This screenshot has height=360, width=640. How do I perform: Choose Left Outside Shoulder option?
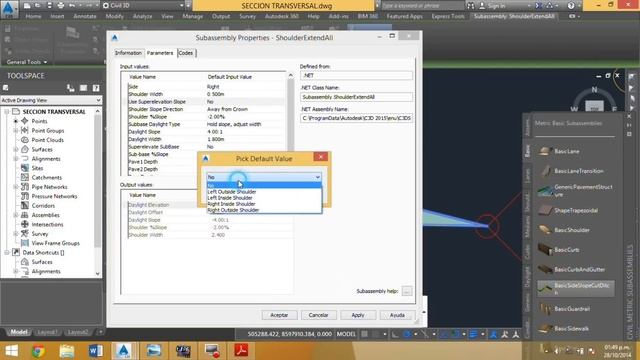[x=264, y=192]
